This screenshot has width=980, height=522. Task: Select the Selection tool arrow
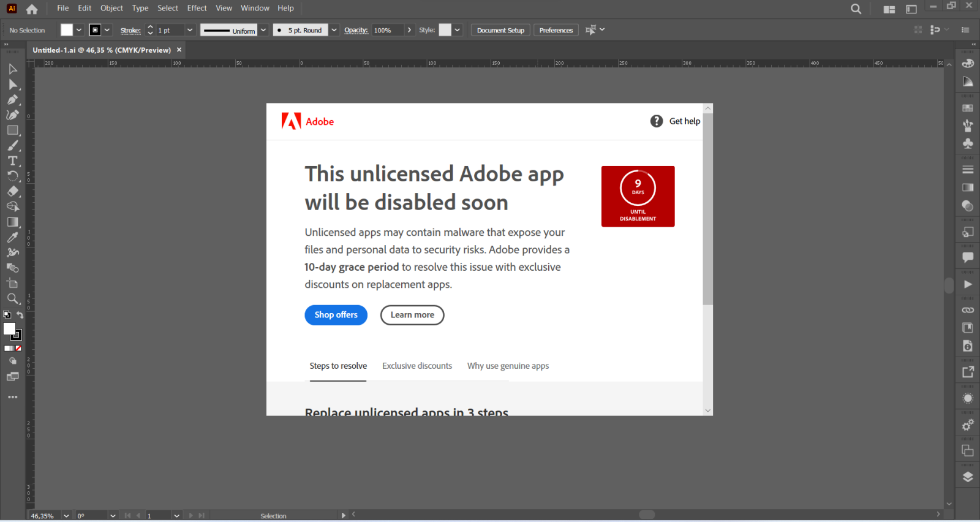pos(12,69)
